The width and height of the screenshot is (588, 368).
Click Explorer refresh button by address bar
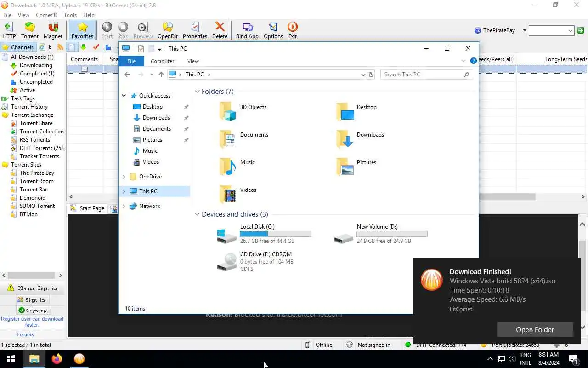(371, 75)
